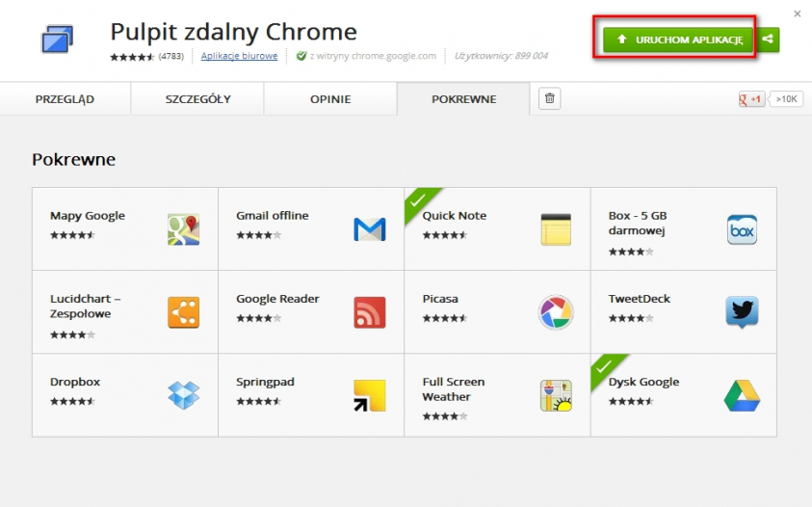The image size is (812, 507).
Task: Click the Google Reader RSS icon
Action: pos(369,312)
